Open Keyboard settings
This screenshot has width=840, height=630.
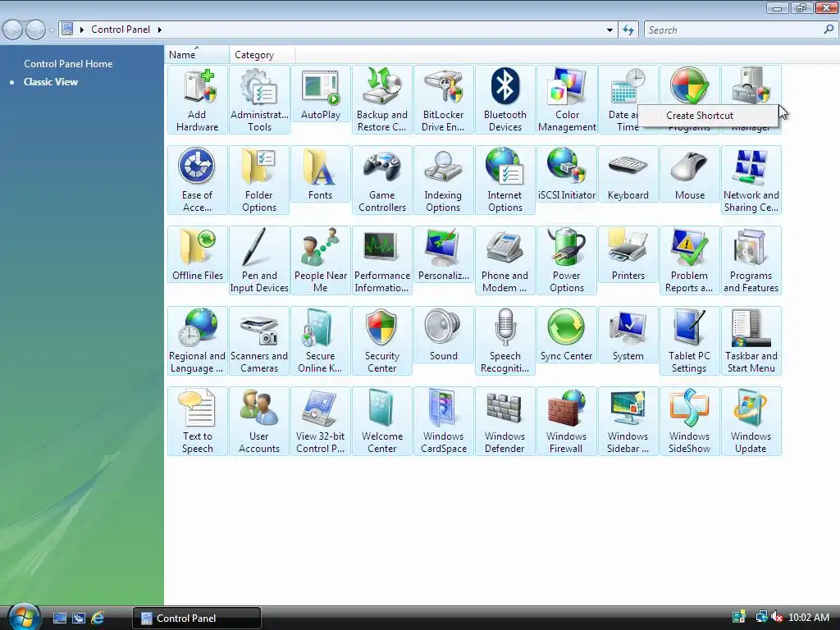(x=628, y=174)
